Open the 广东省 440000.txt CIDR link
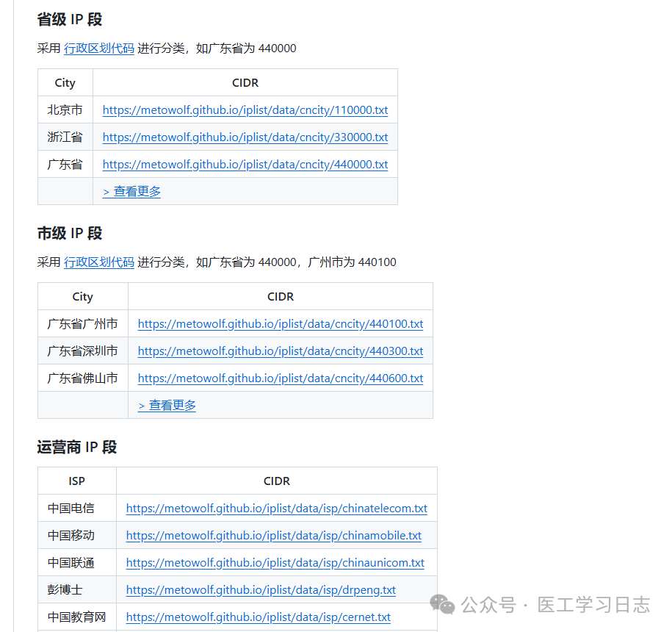Image resolution: width=672 pixels, height=632 pixels. [245, 165]
